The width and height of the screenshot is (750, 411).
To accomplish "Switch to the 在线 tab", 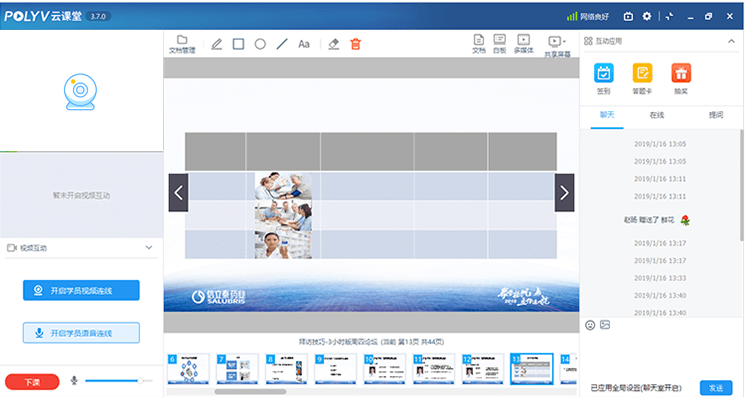I will (x=657, y=115).
